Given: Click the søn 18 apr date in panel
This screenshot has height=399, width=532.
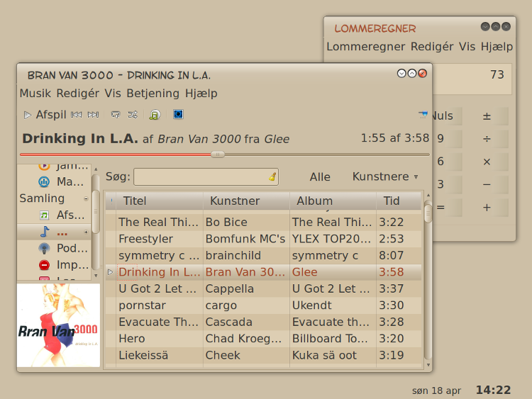Looking at the screenshot, I should 436,390.
